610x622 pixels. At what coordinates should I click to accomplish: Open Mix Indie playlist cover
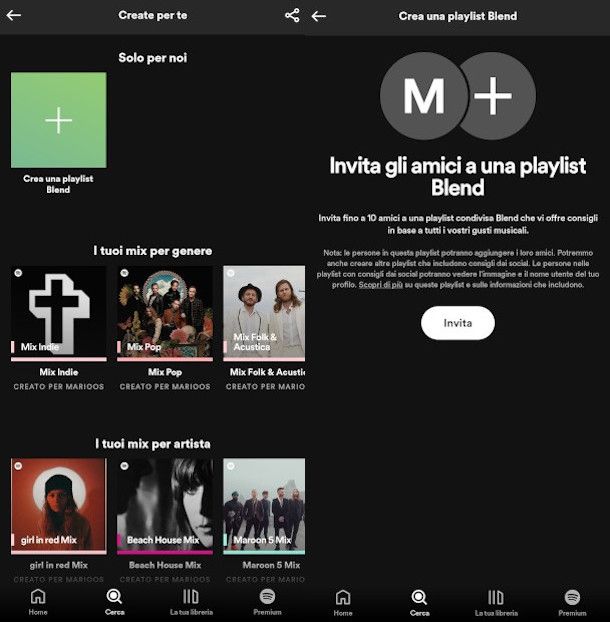pyautogui.click(x=59, y=313)
